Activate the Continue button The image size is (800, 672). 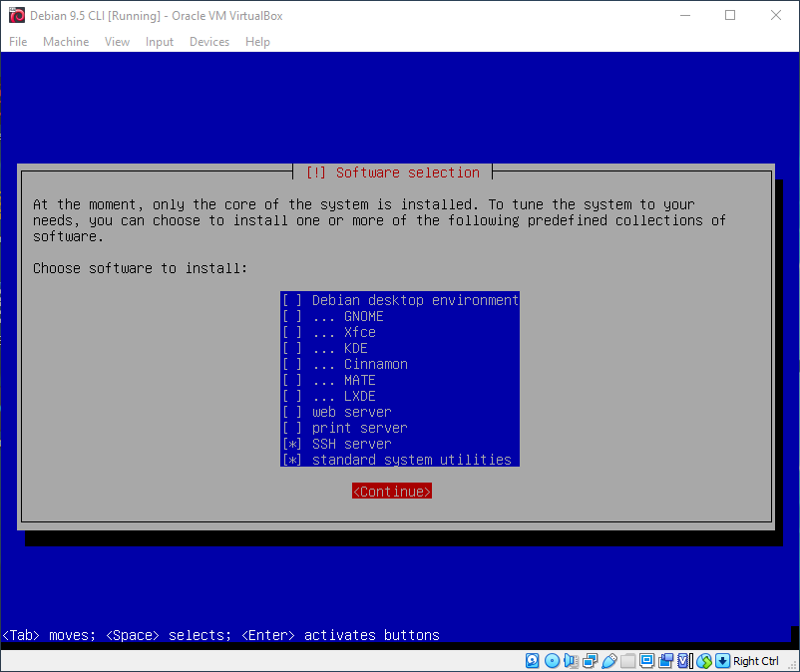pos(392,491)
